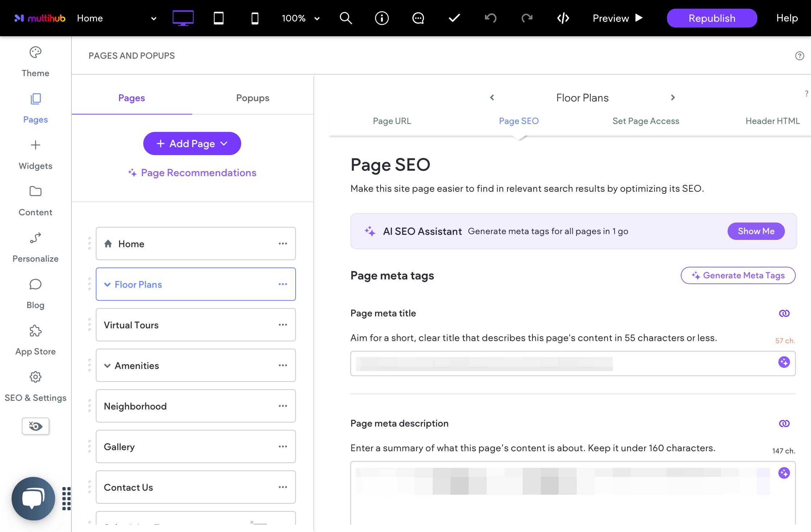Open the site info icon
Viewport: 811px width, 532px height.
coord(382,18)
